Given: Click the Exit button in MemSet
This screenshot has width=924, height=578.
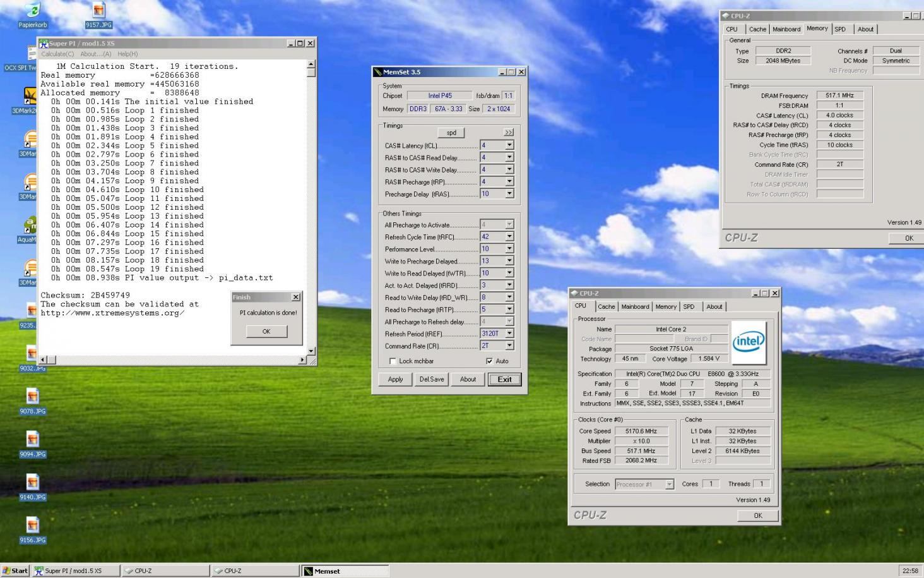Looking at the screenshot, I should click(504, 380).
